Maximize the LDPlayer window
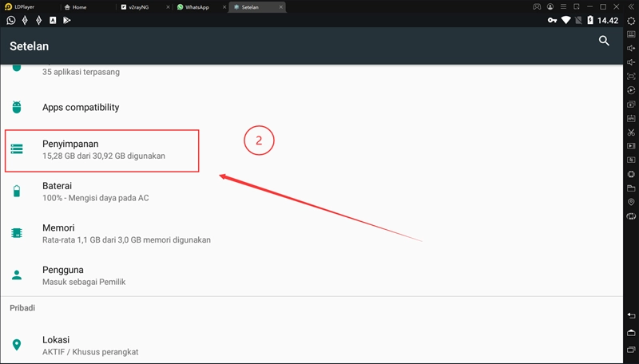The height and width of the screenshot is (364, 639). click(x=603, y=7)
